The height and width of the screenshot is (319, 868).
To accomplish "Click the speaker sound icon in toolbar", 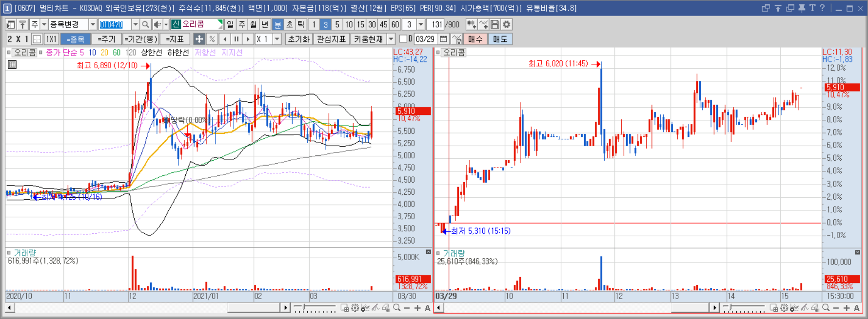I will pyautogui.click(x=157, y=24).
